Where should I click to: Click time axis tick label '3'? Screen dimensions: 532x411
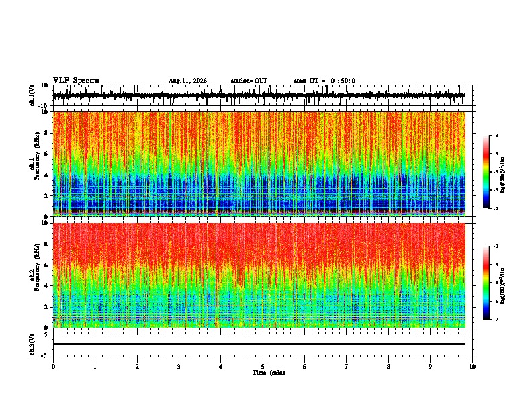(x=179, y=367)
